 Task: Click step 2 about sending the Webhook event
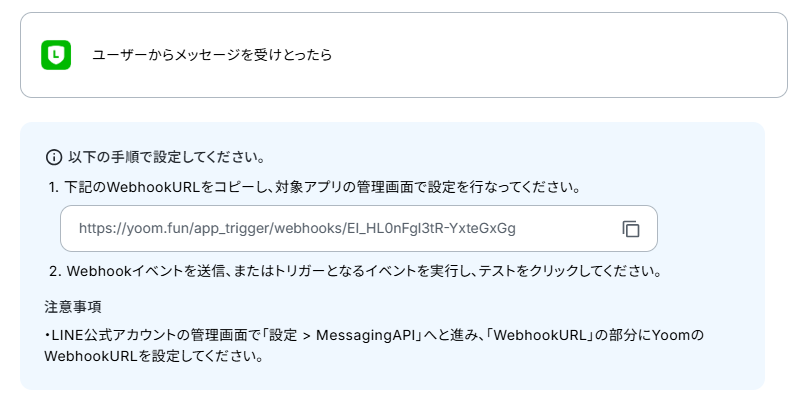pos(355,271)
